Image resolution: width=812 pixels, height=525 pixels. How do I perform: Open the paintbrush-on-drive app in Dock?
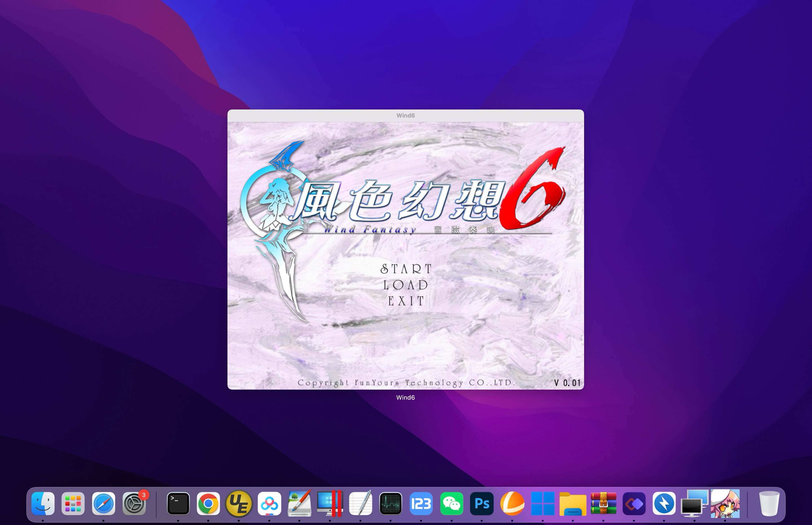(299, 504)
